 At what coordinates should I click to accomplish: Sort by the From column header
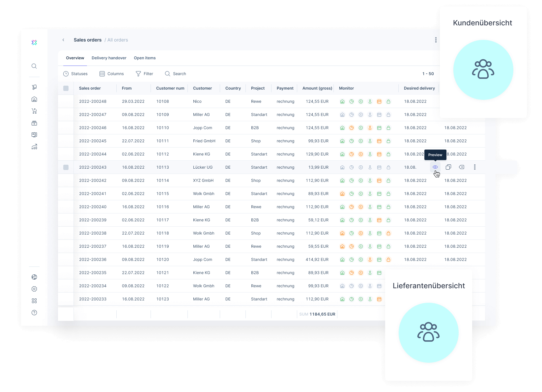pos(127,88)
